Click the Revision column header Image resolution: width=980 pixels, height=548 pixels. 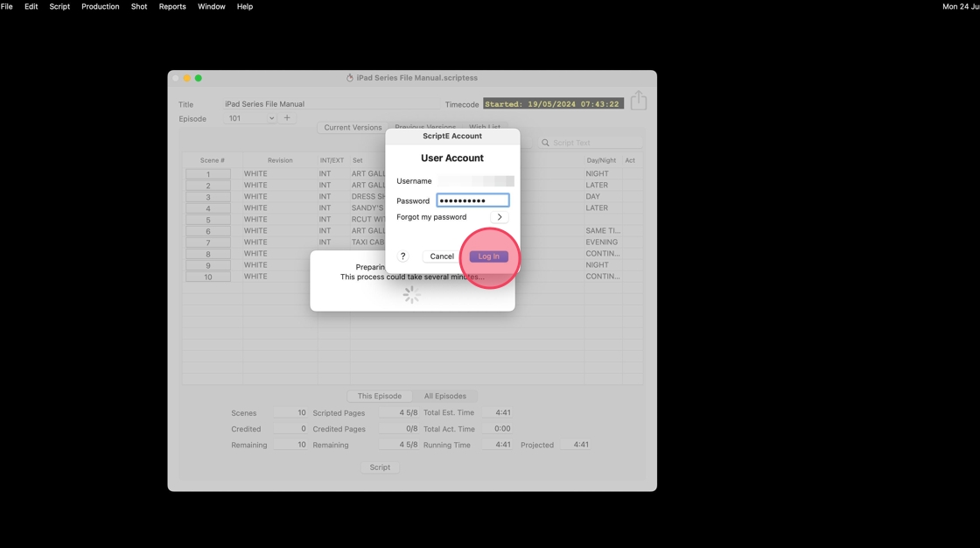tap(280, 160)
